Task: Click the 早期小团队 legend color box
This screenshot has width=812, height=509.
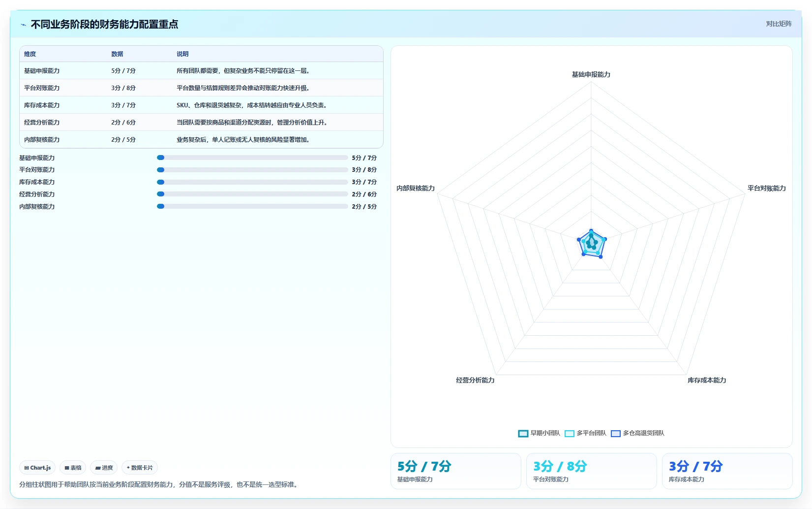Action: pos(523,434)
